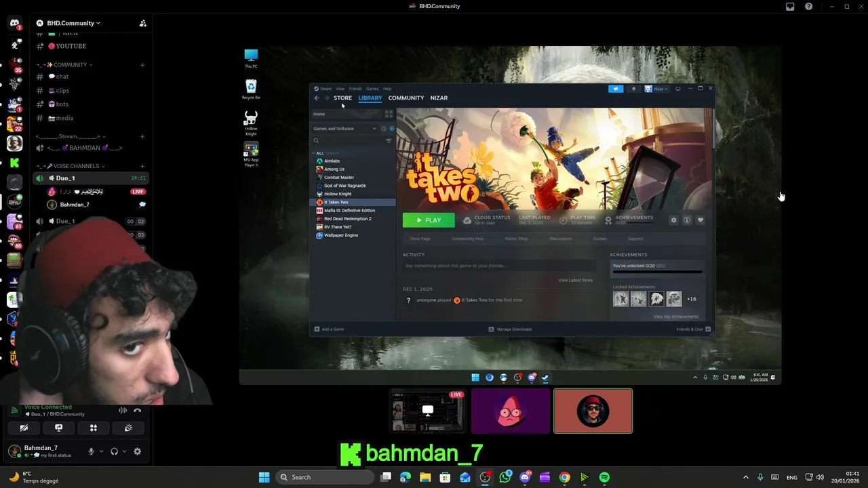Click the invite members icon beside BHD.Community
Viewport: 868px width, 488px height.
142,23
